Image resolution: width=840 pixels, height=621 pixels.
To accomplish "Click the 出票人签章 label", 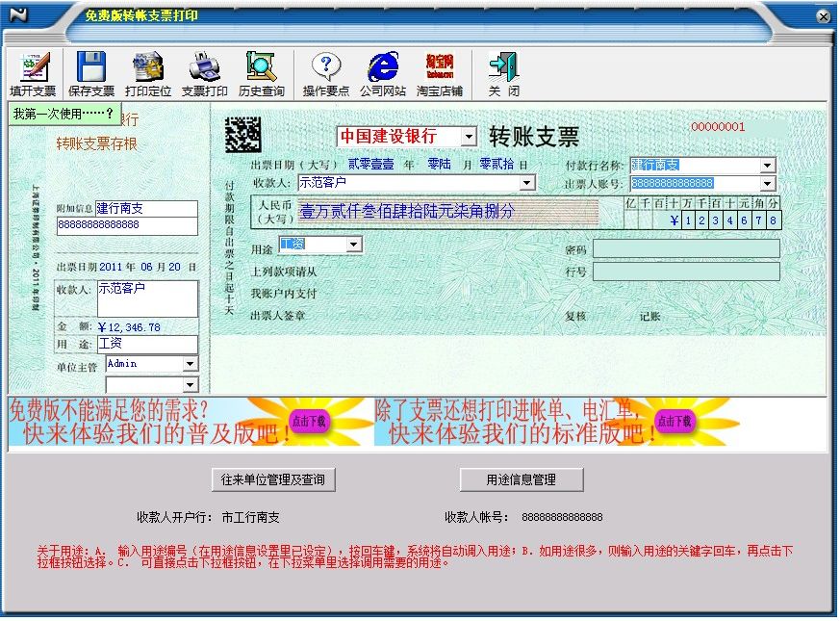I will [x=277, y=317].
